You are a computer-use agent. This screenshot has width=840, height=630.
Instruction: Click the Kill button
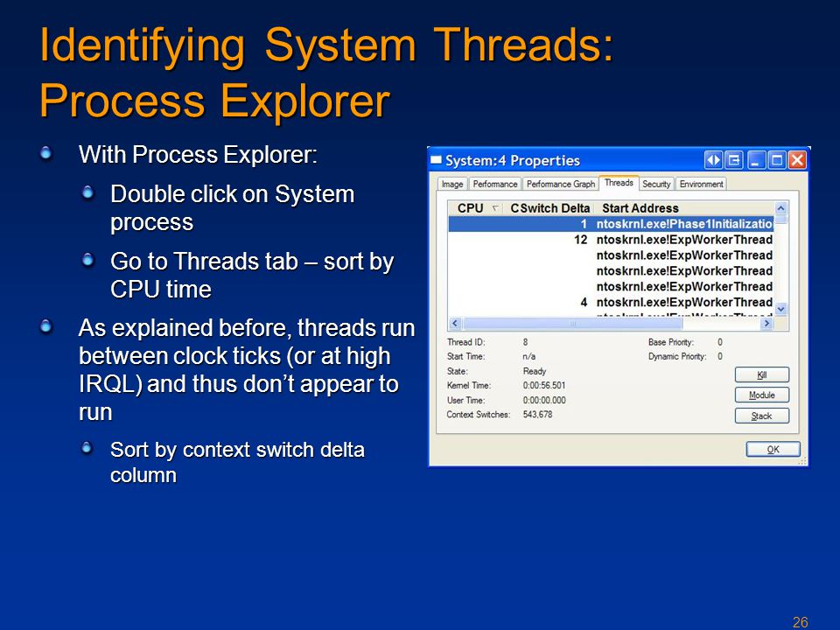(x=762, y=374)
